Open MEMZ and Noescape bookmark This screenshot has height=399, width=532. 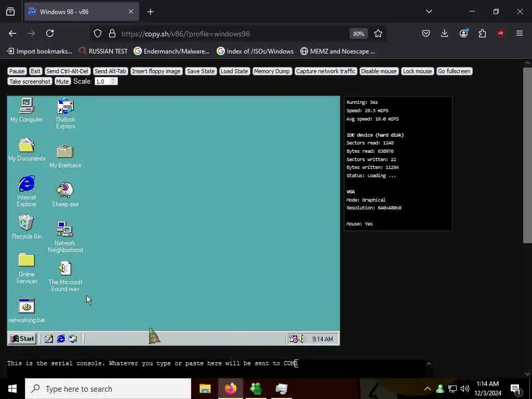coord(338,51)
